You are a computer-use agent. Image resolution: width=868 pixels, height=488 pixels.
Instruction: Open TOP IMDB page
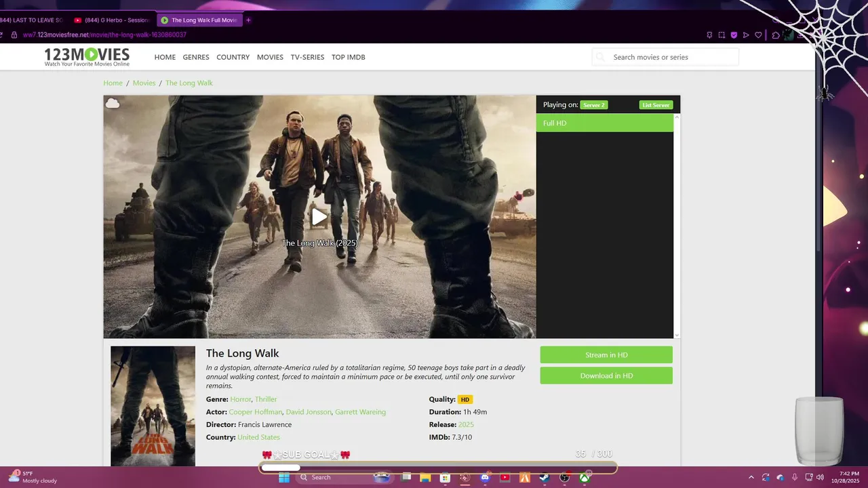[x=349, y=58]
